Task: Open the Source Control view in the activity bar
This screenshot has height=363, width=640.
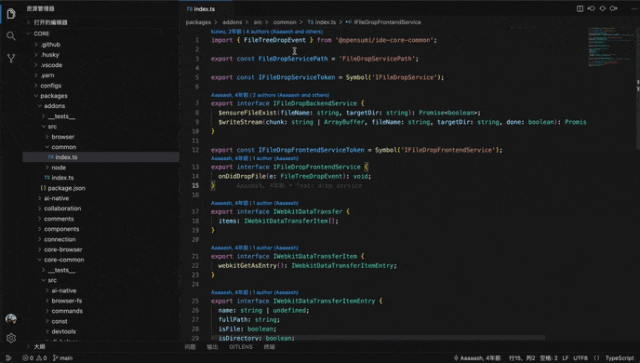Action: (x=11, y=58)
